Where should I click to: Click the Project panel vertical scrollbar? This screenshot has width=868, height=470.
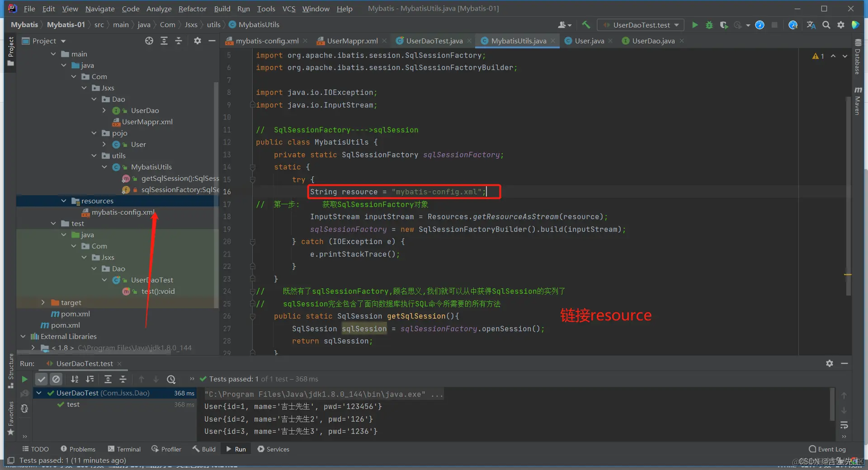tap(216, 194)
